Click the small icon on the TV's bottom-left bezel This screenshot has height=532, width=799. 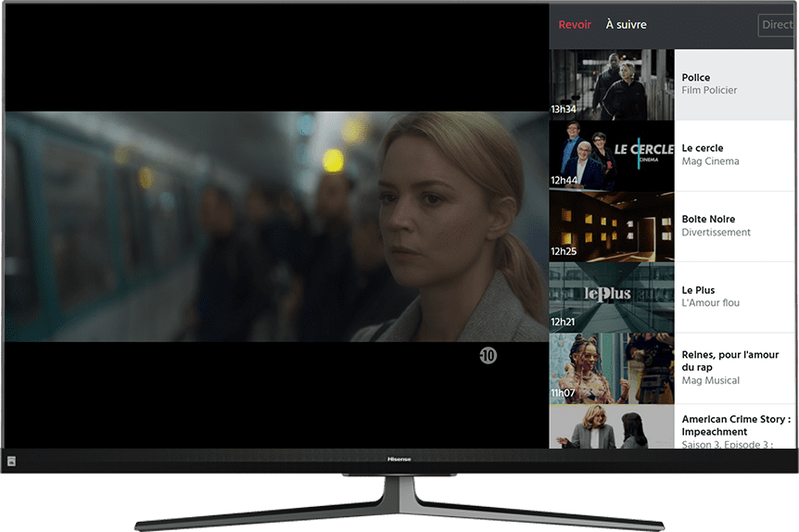[12, 461]
